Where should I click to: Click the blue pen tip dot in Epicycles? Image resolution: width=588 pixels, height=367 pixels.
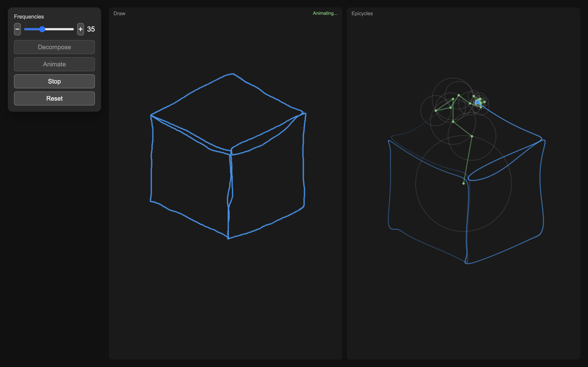pyautogui.click(x=477, y=102)
